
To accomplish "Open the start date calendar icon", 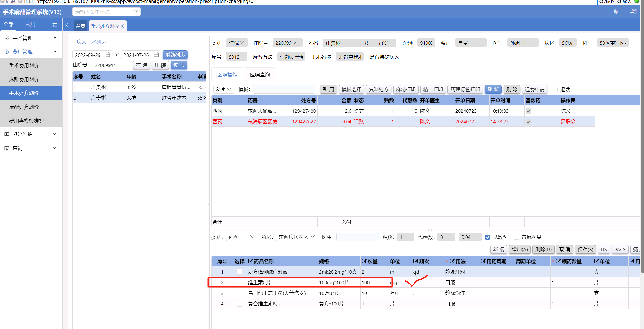I will (108, 55).
